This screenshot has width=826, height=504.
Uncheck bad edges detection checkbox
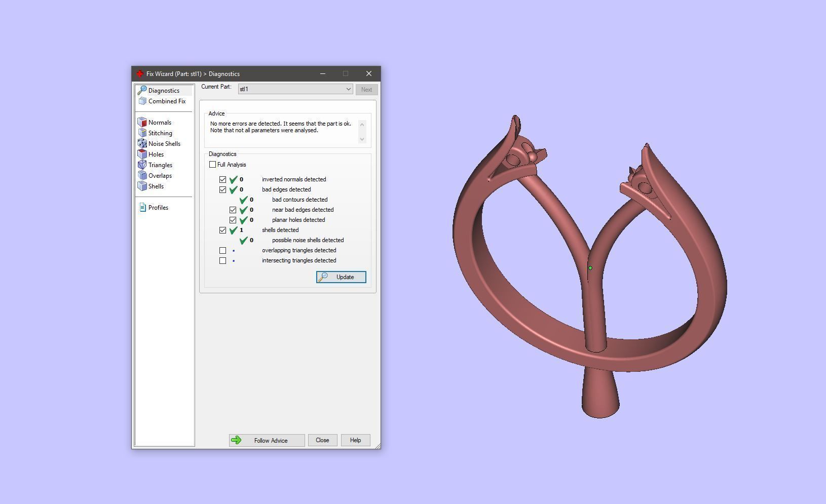[x=222, y=189]
